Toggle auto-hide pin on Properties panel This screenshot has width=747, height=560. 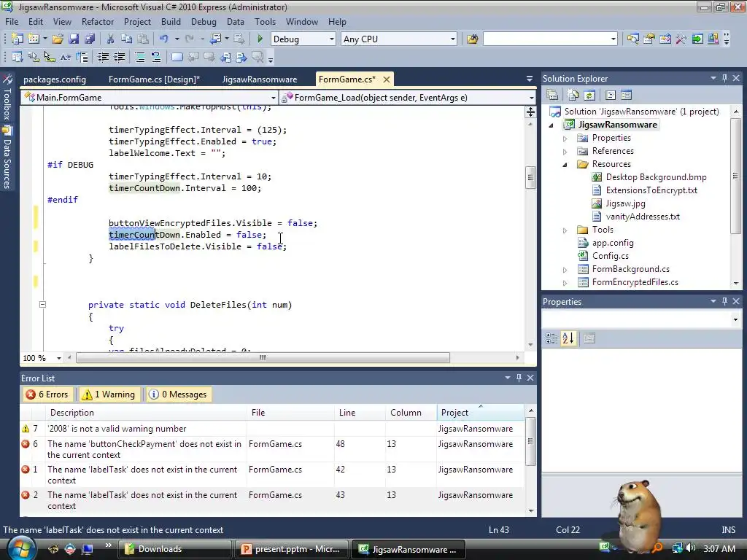pyautogui.click(x=724, y=301)
